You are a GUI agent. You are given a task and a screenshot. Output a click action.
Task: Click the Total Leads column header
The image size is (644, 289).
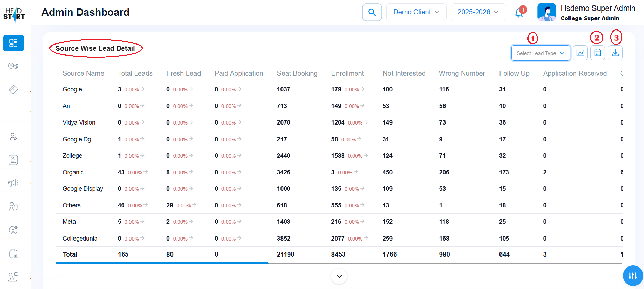coord(135,73)
